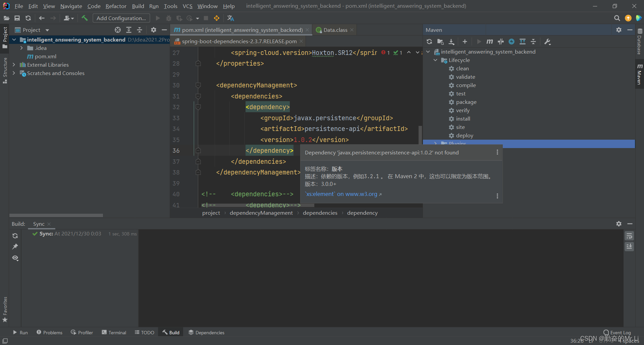
Task: Click the build project hammer icon
Action: (x=85, y=18)
